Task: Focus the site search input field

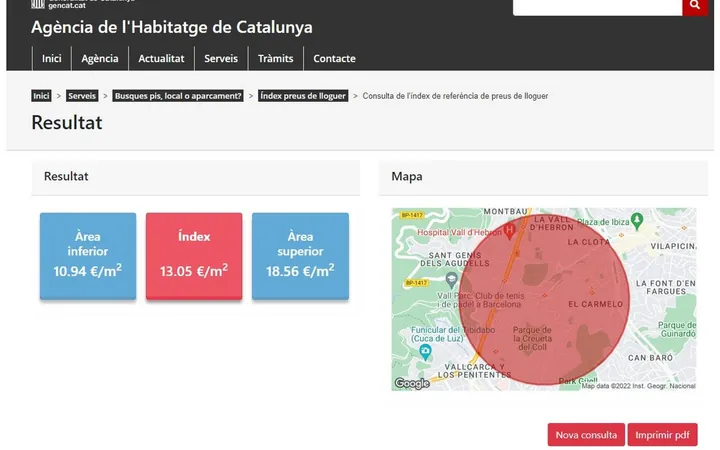Action: pyautogui.click(x=597, y=7)
